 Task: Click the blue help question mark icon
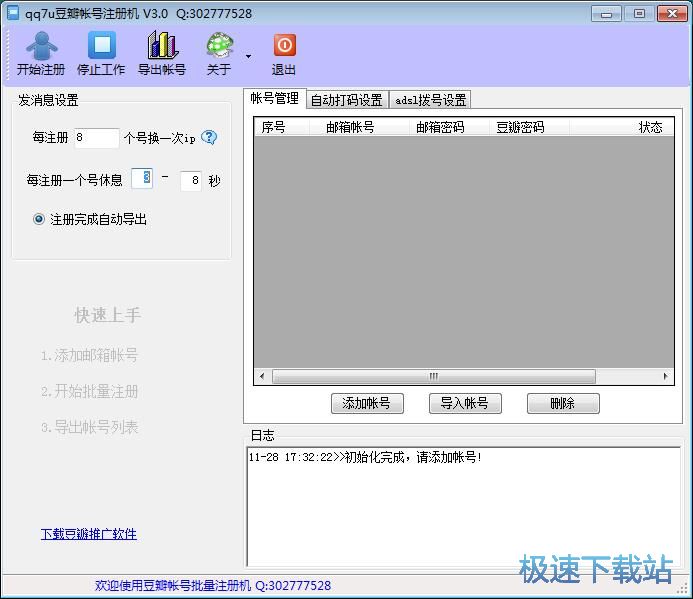[209, 138]
